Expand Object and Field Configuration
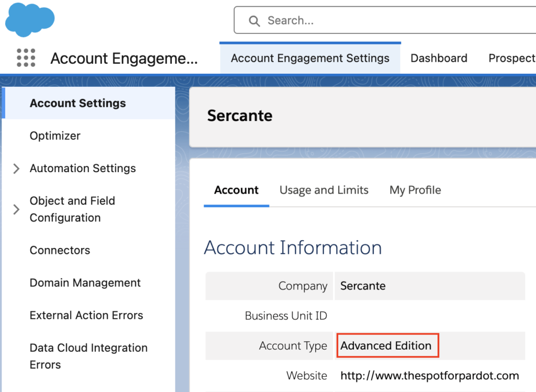This screenshot has height=392, width=536. click(x=16, y=209)
